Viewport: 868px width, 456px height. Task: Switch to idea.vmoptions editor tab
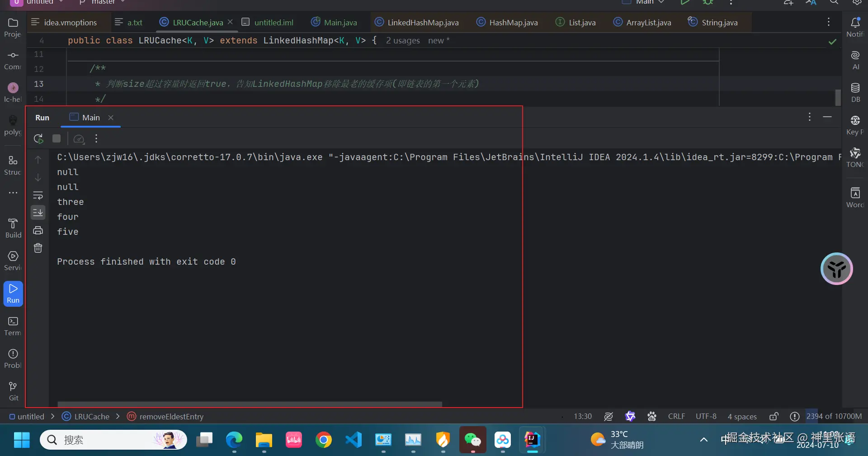(x=64, y=22)
